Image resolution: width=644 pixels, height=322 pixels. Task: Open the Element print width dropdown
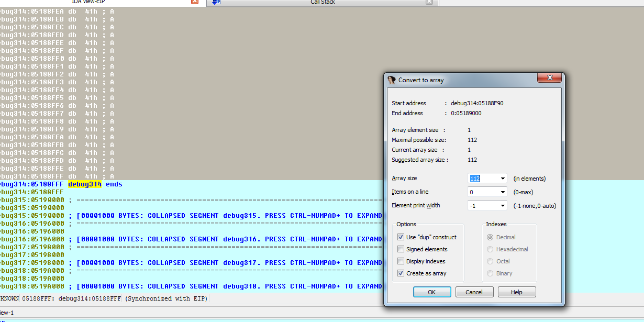[x=503, y=206]
